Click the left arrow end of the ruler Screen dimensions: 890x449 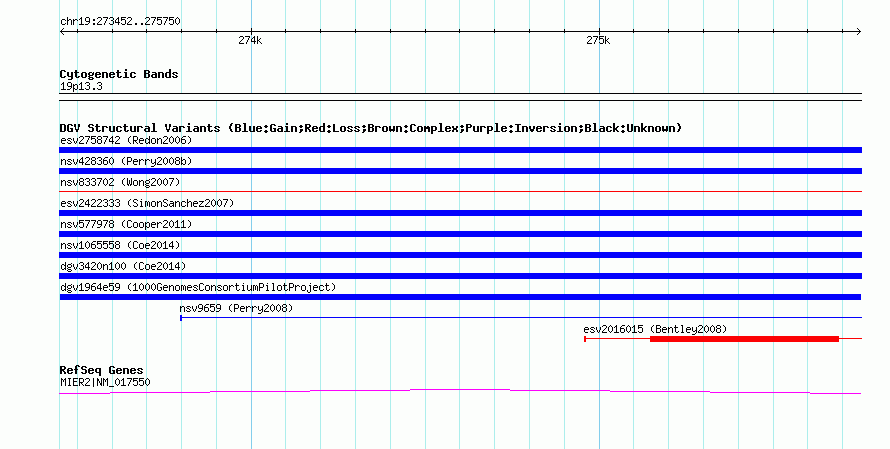point(62,32)
